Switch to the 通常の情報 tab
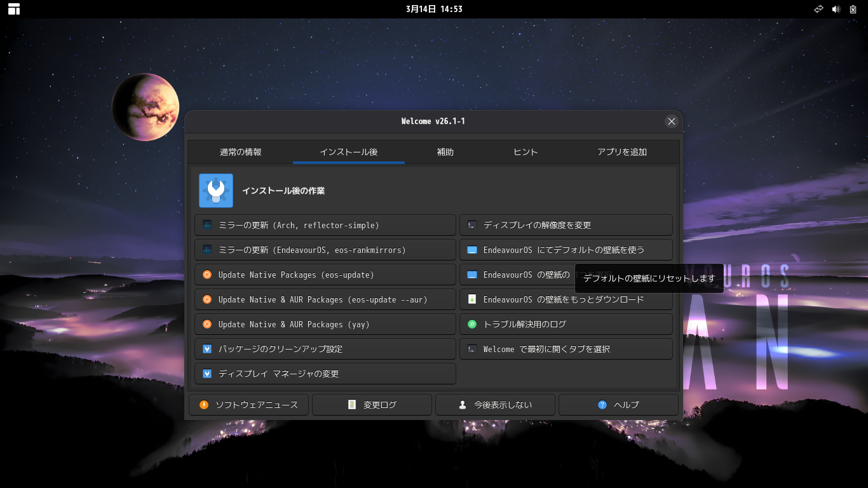This screenshot has height=488, width=868. 241,152
